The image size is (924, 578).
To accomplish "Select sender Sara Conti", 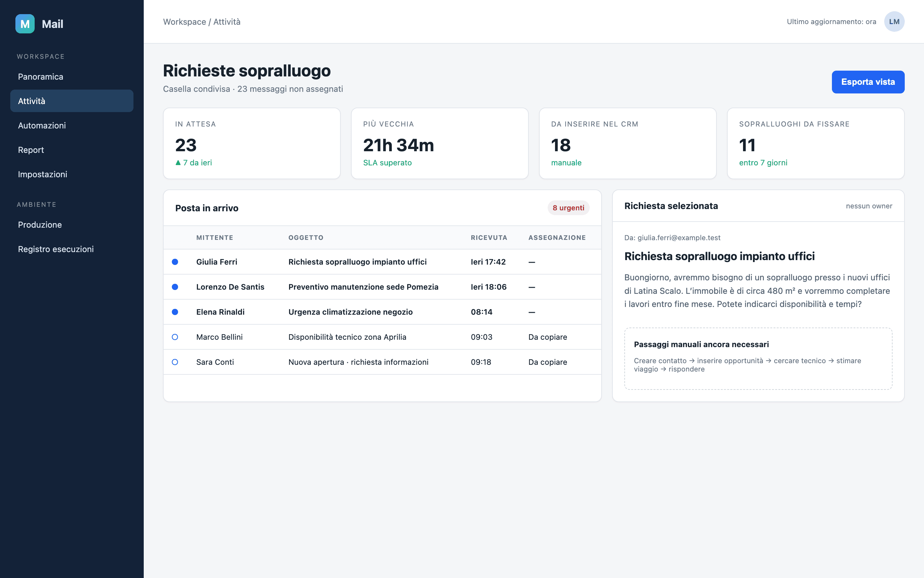I will coord(215,362).
